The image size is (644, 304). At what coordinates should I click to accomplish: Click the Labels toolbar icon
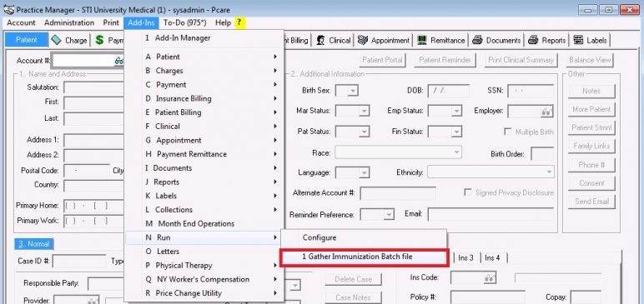578,40
